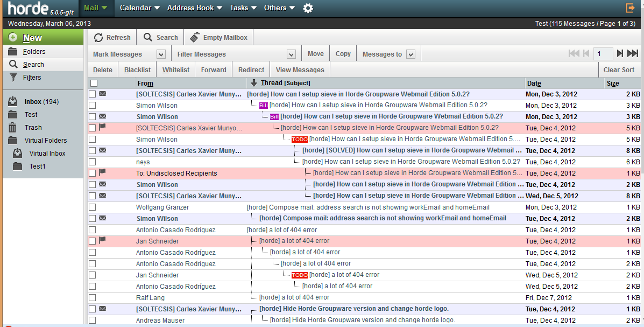The image size is (644, 327).
Task: Expand the Calendar menu
Action: [140, 8]
